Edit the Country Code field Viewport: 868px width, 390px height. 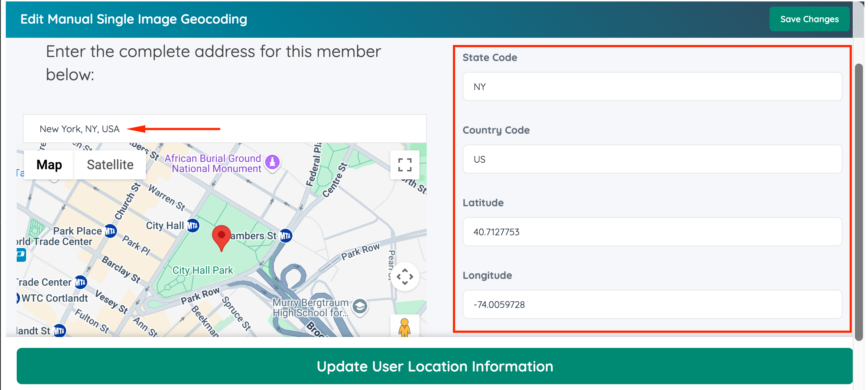click(x=652, y=159)
